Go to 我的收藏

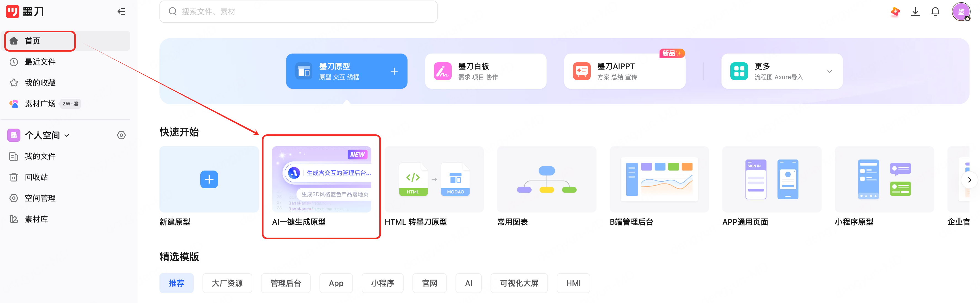point(40,83)
